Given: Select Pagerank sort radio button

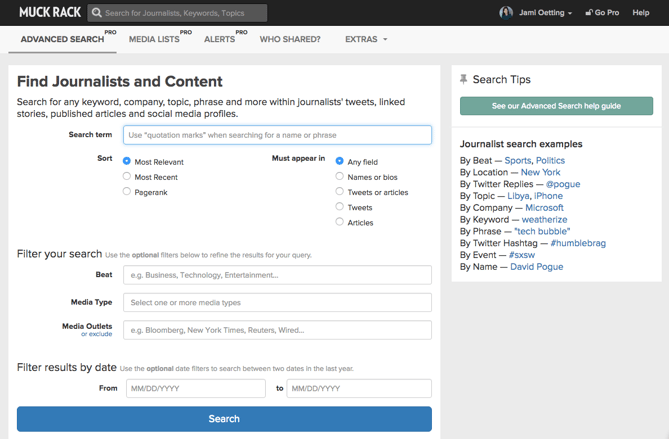Looking at the screenshot, I should tap(127, 191).
